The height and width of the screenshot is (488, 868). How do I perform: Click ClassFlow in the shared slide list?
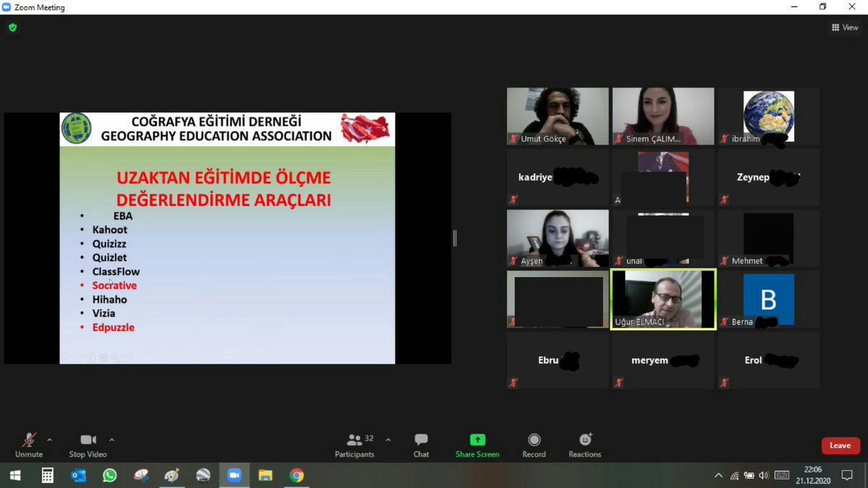[116, 272]
